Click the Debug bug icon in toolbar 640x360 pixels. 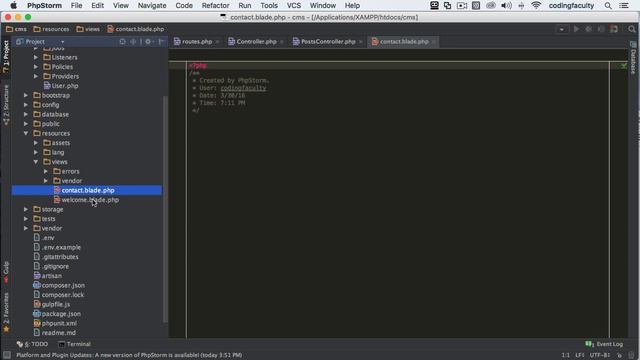coord(588,29)
